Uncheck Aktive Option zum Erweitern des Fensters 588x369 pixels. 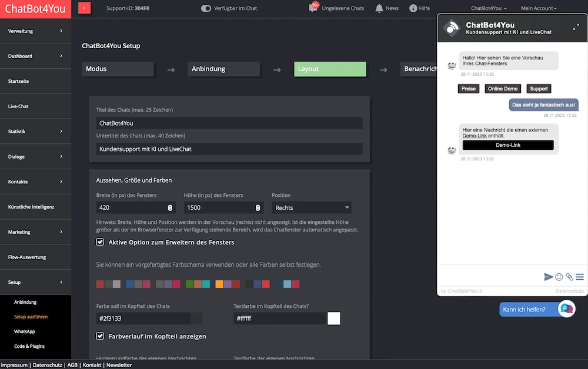pos(100,242)
